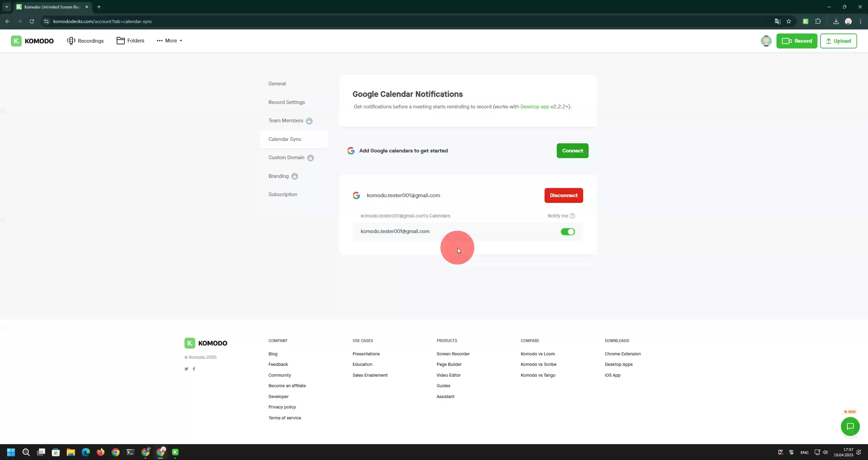Click the Komodo logo in the footer
The height and width of the screenshot is (460, 868).
point(206,343)
